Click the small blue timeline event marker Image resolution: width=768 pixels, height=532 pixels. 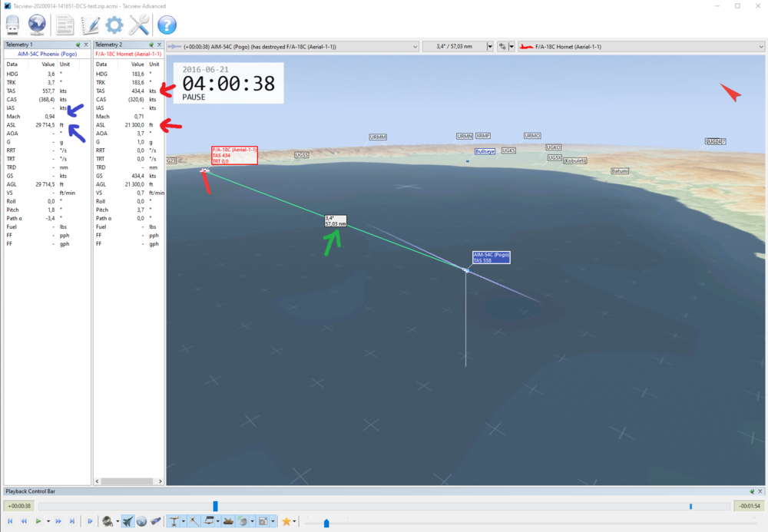pyautogui.click(x=690, y=507)
